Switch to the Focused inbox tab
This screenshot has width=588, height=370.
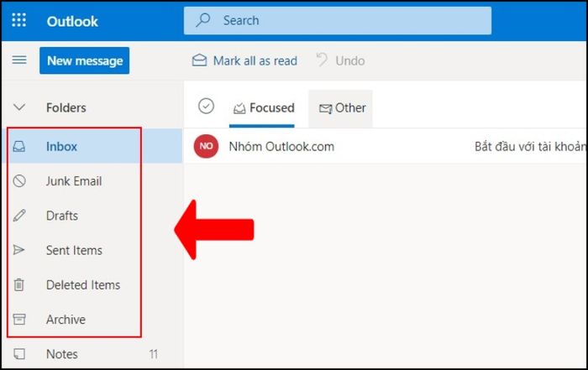tap(264, 108)
